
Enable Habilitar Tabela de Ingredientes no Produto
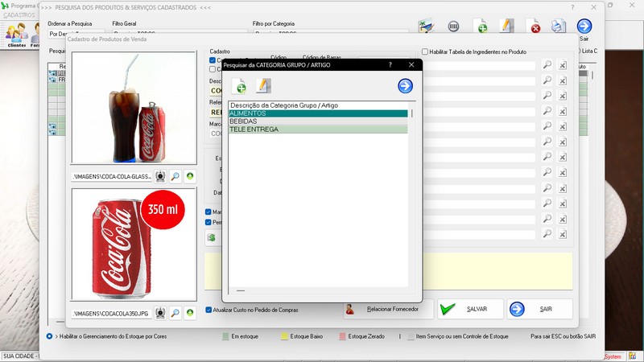tap(425, 51)
